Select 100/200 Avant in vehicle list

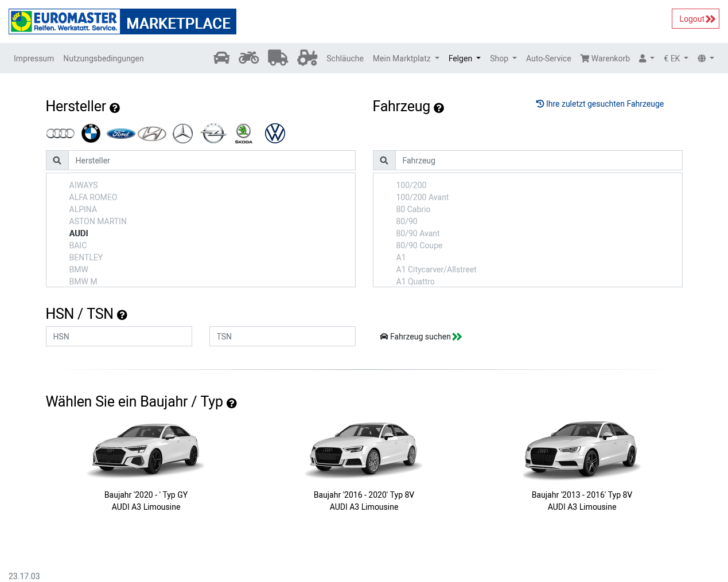[422, 197]
